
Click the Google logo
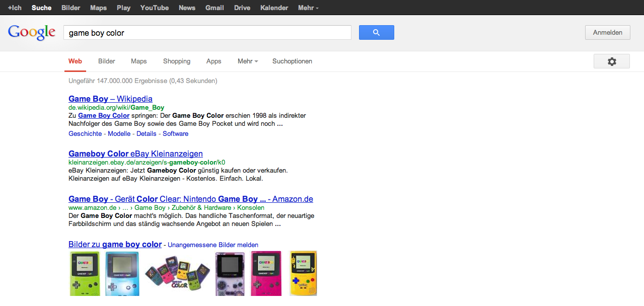click(31, 32)
